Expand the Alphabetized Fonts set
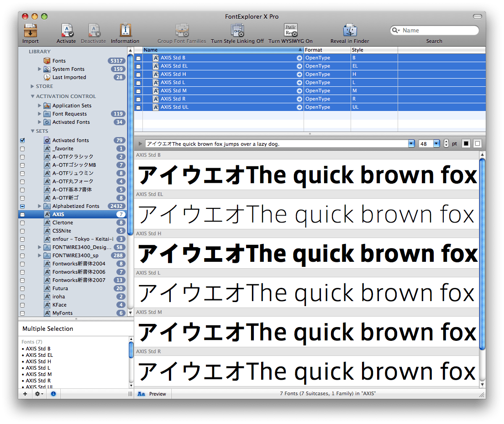 pyautogui.click(x=39, y=206)
